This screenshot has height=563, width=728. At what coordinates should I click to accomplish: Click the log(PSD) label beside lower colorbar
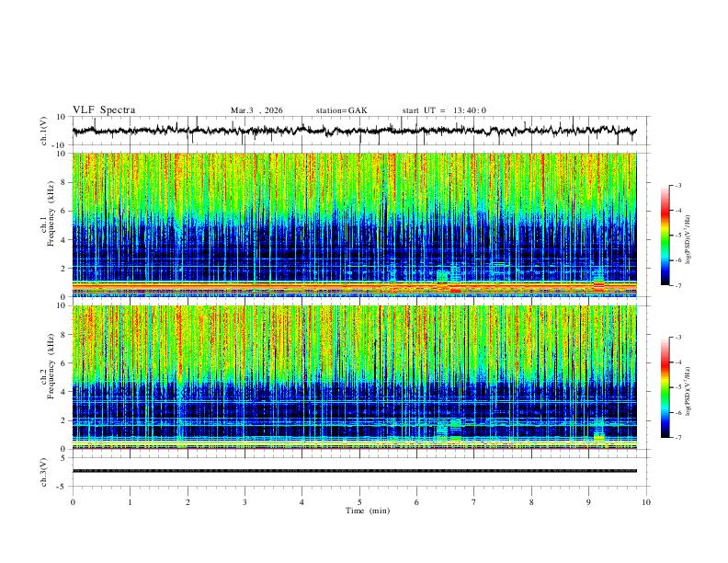pos(688,392)
